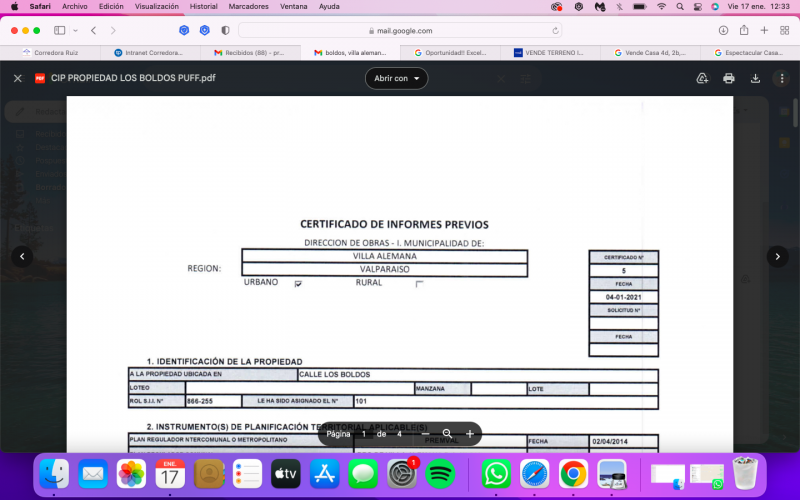Viewport: 800px width, 500px height.
Task: Open Trash from the Dock
Action: coord(745,474)
